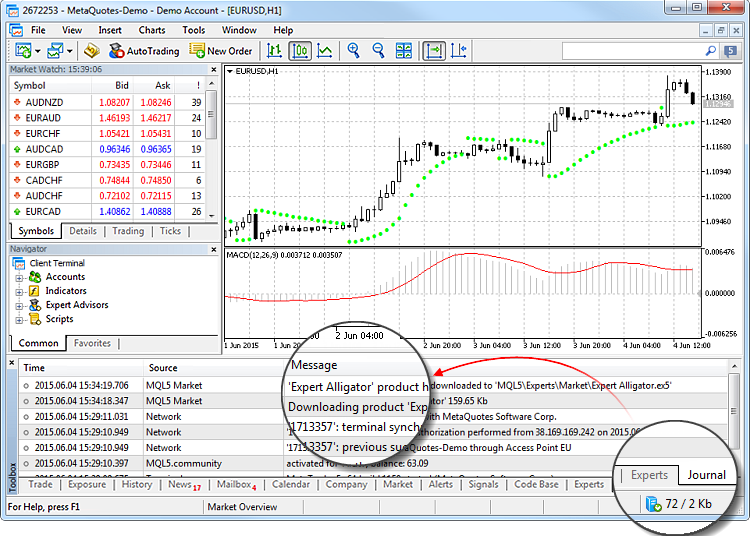Switch chart to bar chart mode
Viewport: 750px width, 536px height.
pos(275,51)
